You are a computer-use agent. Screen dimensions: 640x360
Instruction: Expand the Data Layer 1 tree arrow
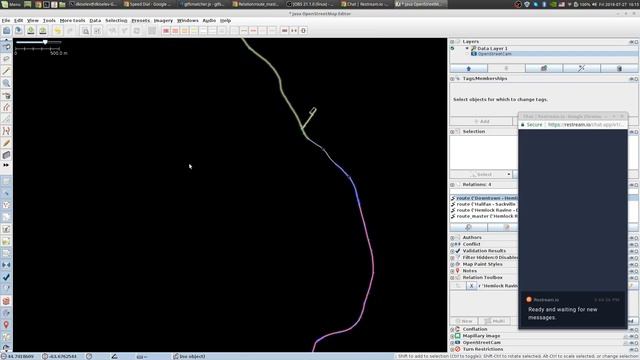467,48
